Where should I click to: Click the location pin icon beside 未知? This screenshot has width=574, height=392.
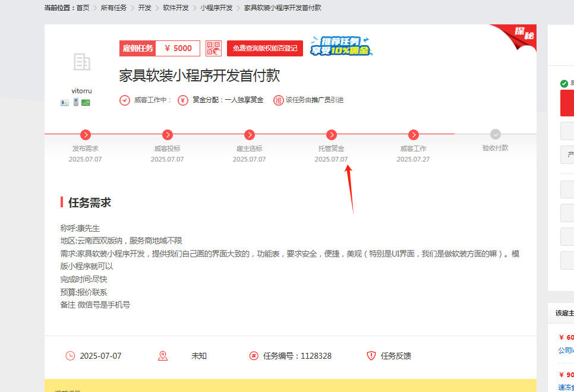(x=162, y=356)
